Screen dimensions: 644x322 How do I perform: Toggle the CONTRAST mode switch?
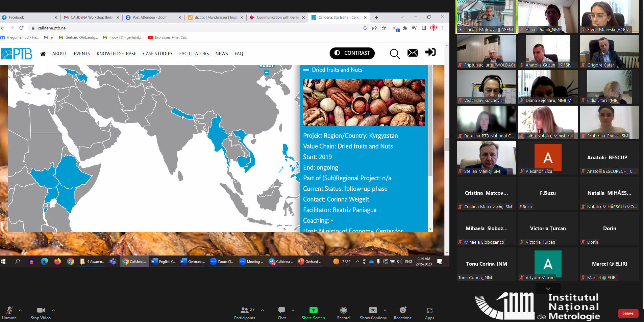pyautogui.click(x=352, y=53)
